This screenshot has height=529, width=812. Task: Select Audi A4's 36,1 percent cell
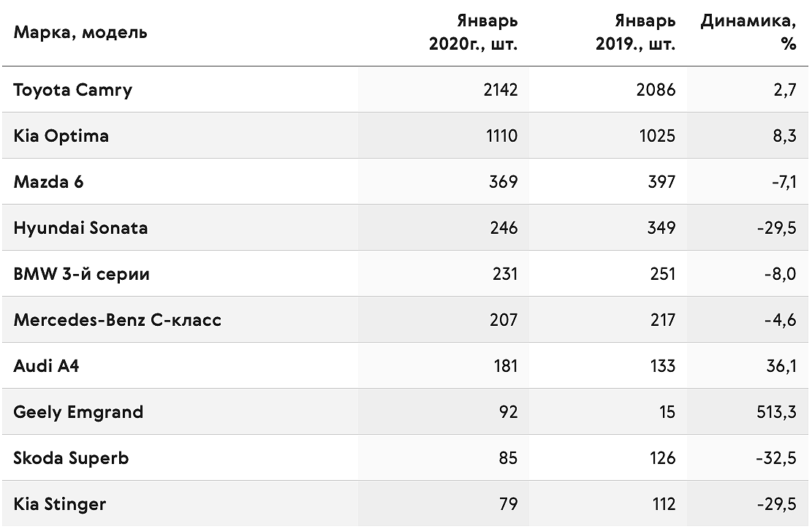pos(781,366)
